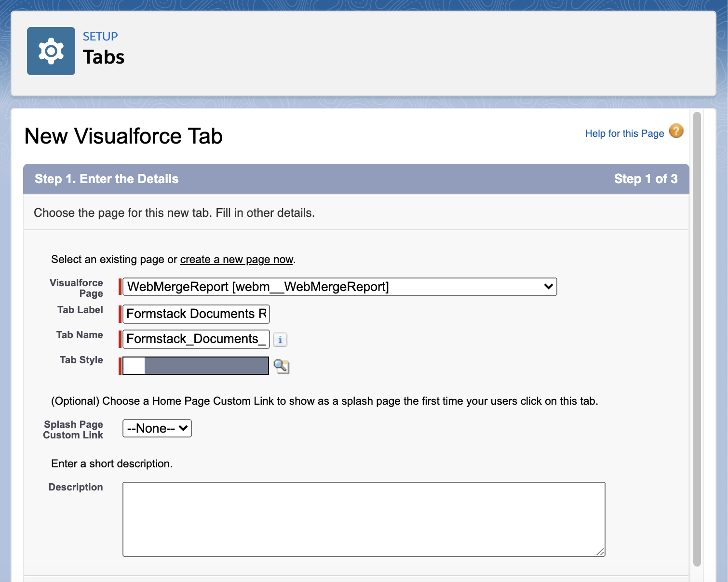Click the Tab Style selector field
This screenshot has width=728, height=582.
tap(195, 365)
